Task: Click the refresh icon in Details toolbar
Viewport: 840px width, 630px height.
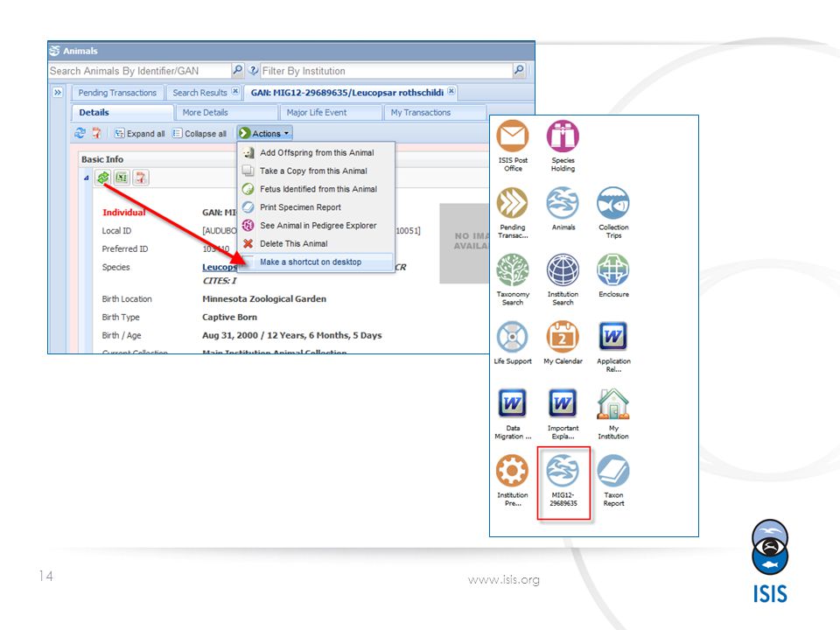Action: [x=80, y=133]
